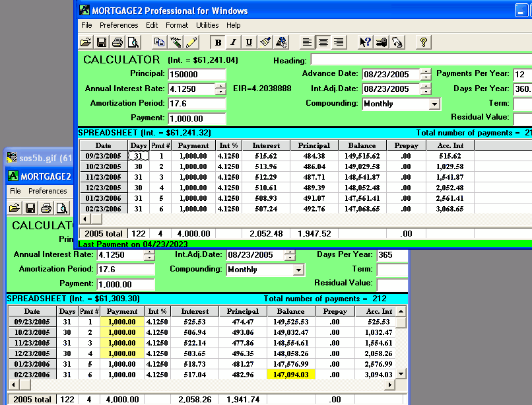Viewport: 532px width, 405px height.
Task: Click the yellow question mark help icon
Action: [x=423, y=42]
